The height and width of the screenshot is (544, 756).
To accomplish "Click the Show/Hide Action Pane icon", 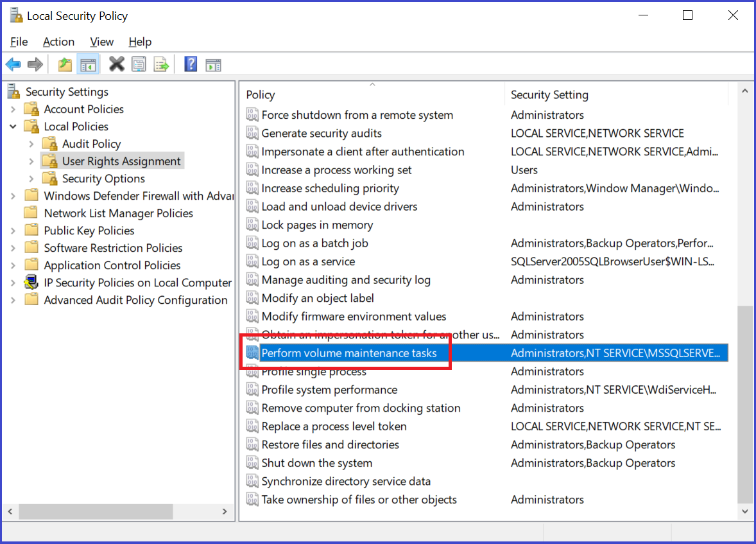I will [213, 64].
